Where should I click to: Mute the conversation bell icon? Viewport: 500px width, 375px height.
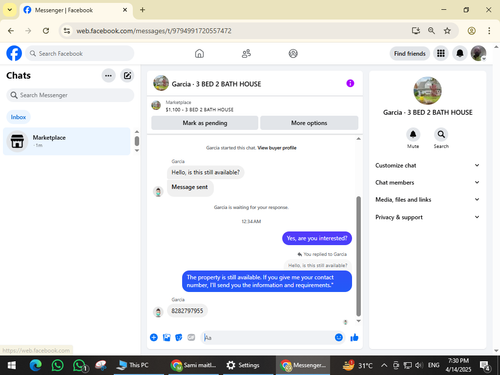(413, 134)
